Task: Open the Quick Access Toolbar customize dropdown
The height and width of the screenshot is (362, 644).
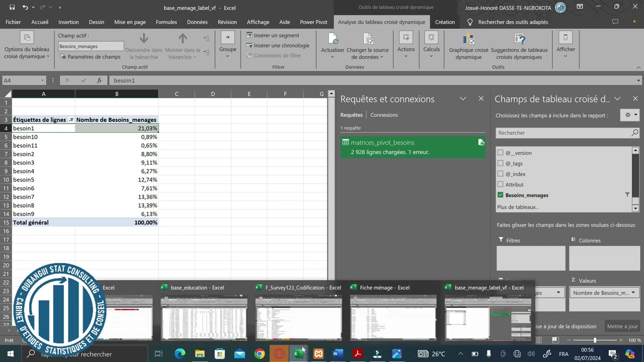Action: (x=60, y=8)
